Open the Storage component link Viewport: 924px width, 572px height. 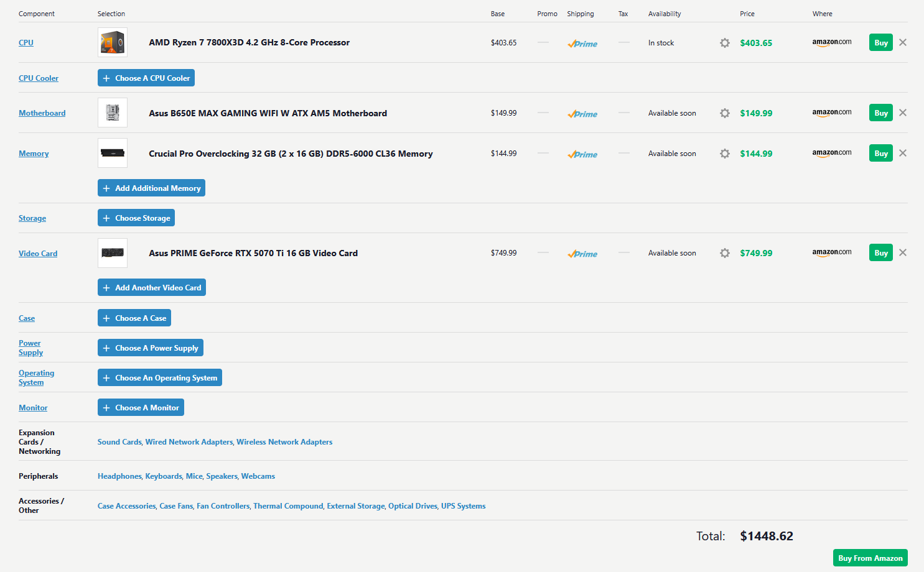point(32,218)
